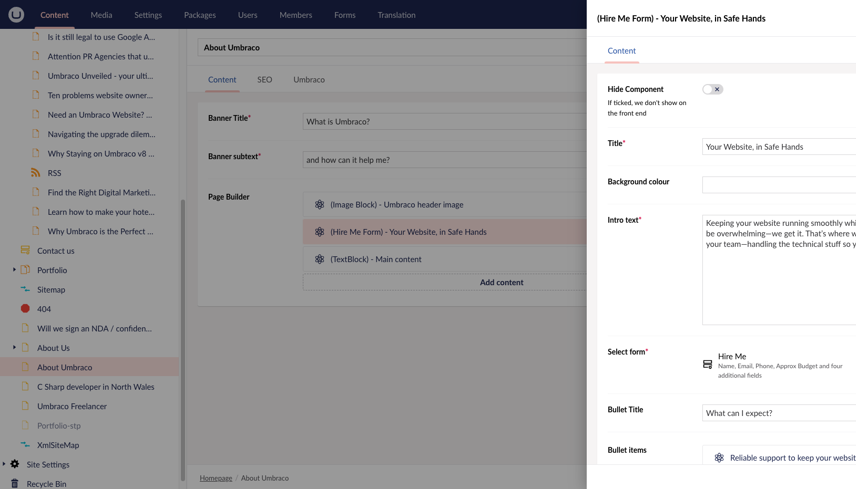Click the NDA page document icon
Screen dimensions: 856x489
[25, 328]
